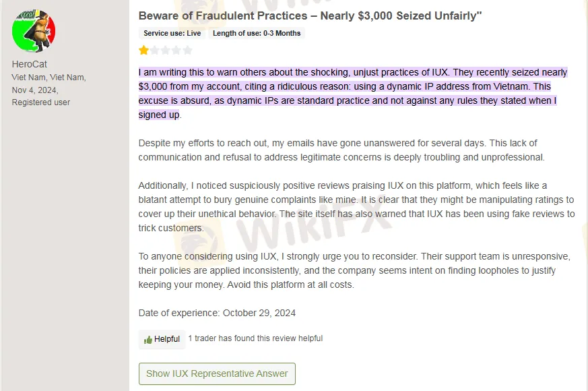Click the review title about fraudulent practices
Image resolution: width=588 pixels, height=391 pixels.
tap(310, 15)
